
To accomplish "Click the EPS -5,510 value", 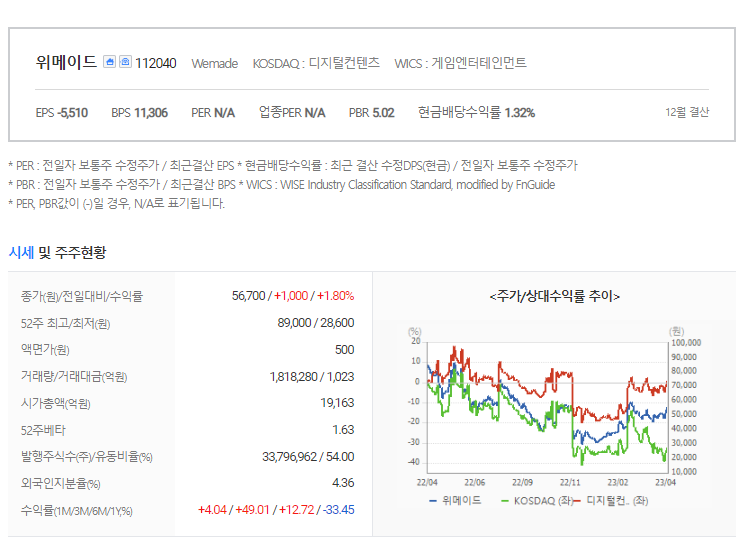I will 62,113.
